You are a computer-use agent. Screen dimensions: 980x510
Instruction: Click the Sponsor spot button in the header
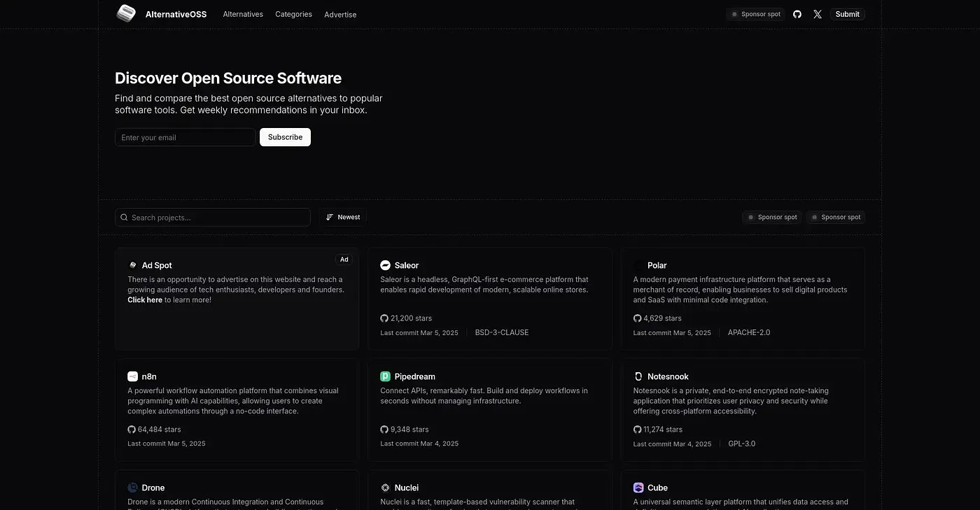pyautogui.click(x=755, y=14)
